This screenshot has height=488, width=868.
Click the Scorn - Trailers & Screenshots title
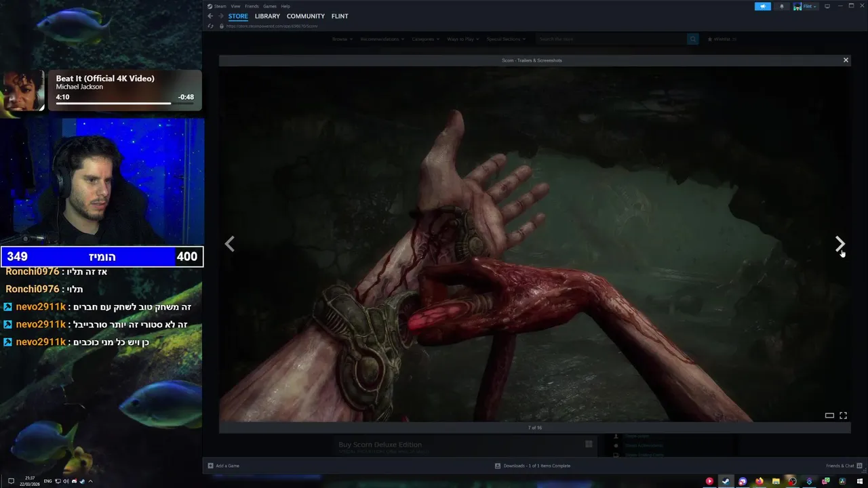532,60
